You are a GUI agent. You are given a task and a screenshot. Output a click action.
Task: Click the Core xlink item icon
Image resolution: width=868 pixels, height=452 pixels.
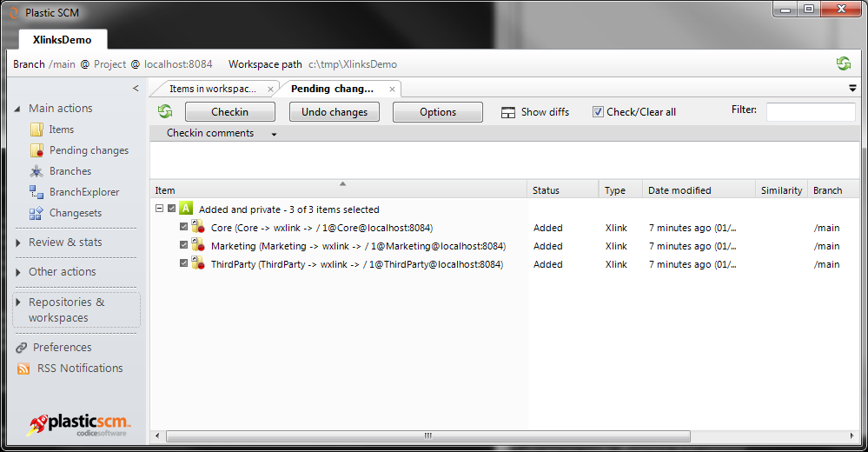[198, 227]
